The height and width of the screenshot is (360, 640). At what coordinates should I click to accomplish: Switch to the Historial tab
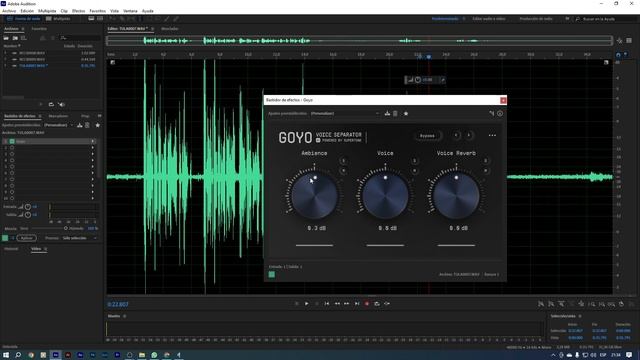point(11,249)
